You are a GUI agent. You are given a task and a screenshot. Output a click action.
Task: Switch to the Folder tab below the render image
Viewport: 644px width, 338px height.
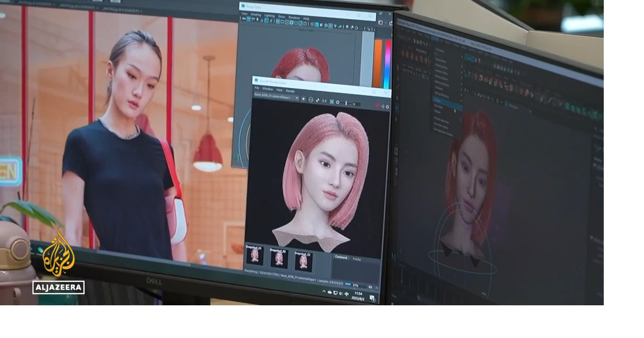[357, 259]
